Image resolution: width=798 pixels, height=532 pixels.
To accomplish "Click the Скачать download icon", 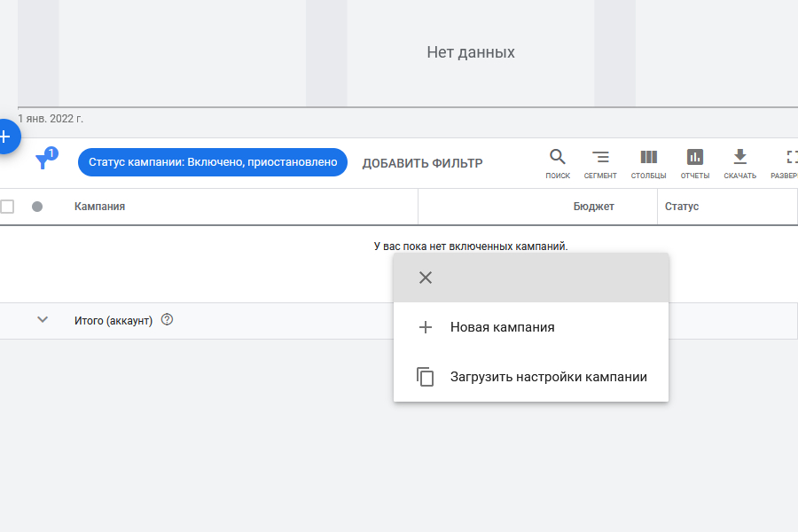I will 739,162.
